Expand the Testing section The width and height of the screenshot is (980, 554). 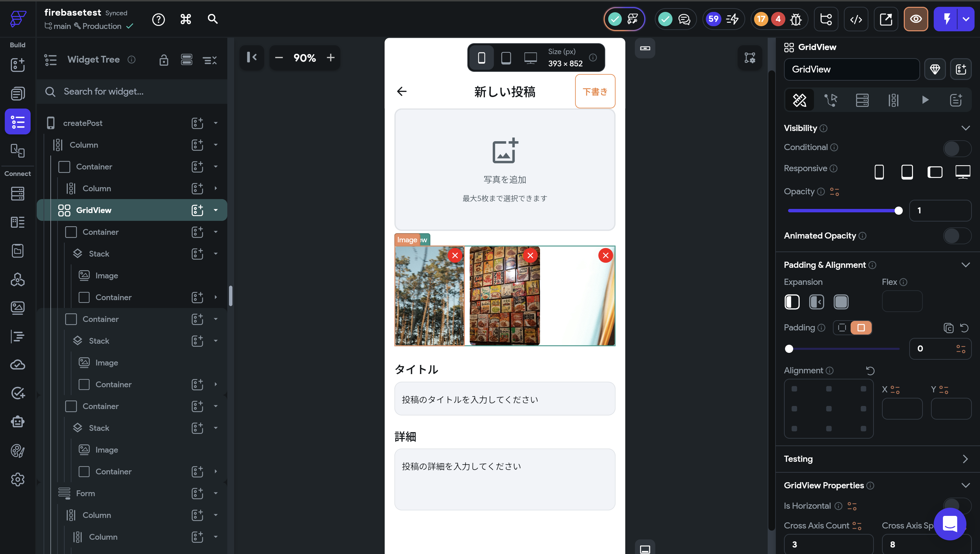(x=965, y=459)
